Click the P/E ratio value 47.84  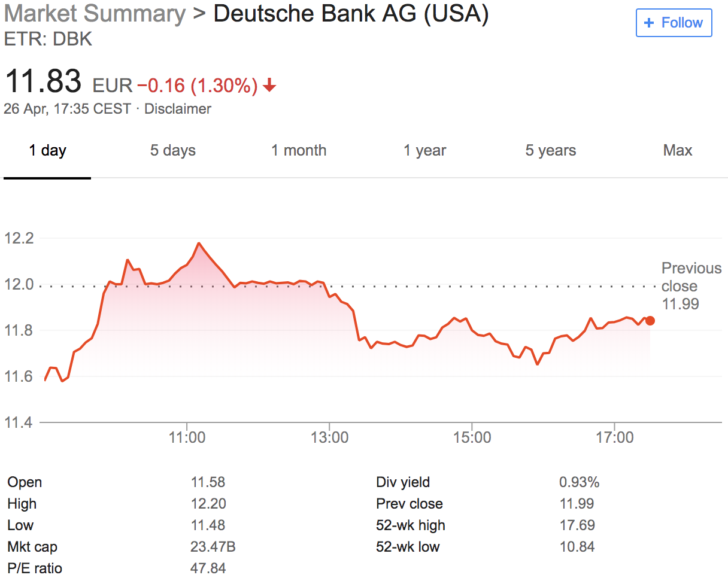point(208,568)
